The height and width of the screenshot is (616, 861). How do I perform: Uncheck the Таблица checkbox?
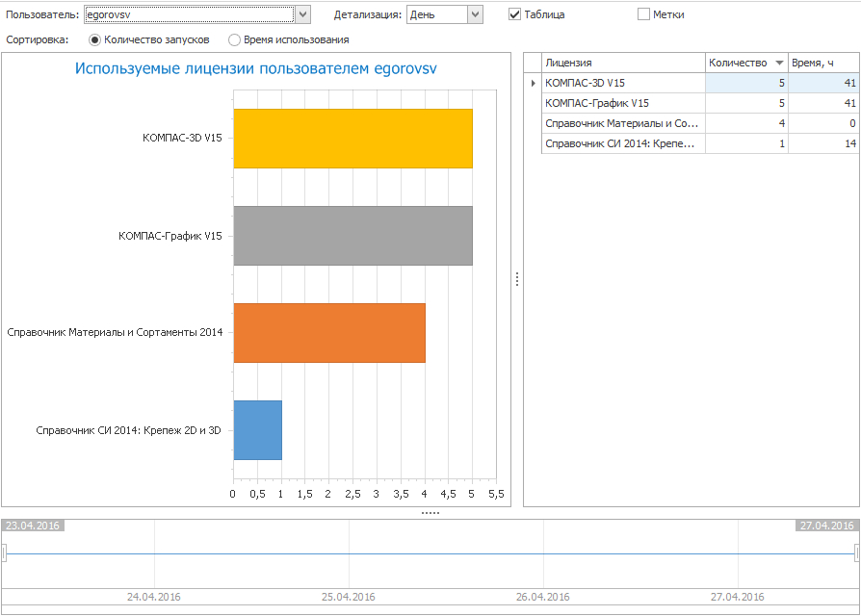(515, 14)
